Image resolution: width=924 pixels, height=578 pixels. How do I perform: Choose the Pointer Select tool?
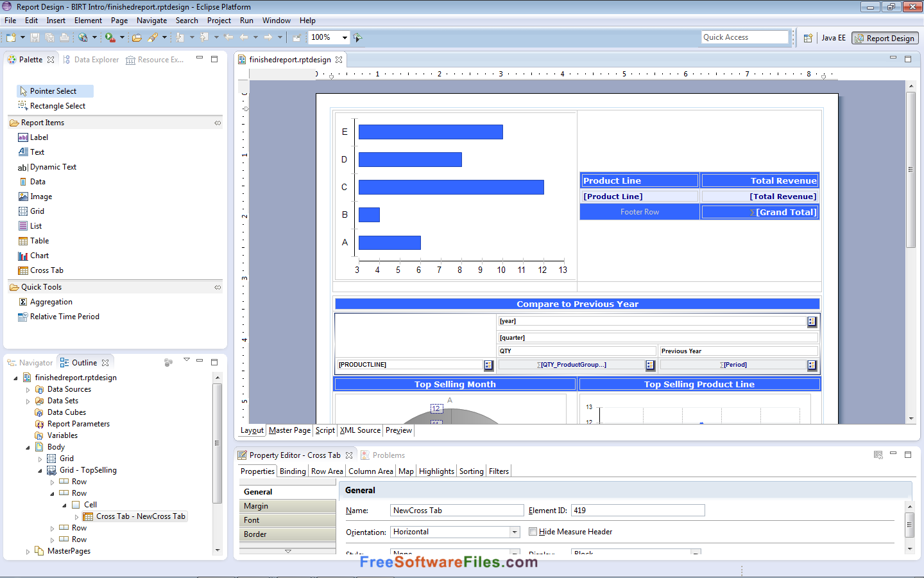point(55,91)
